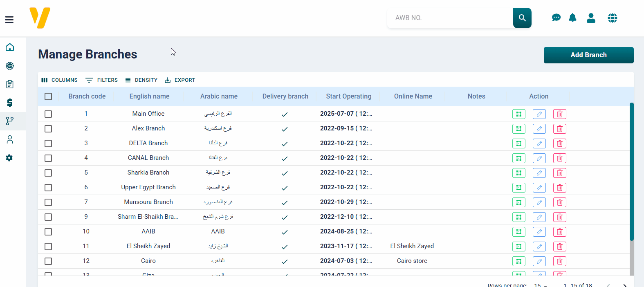Open the Density options menu
Image resolution: width=644 pixels, height=287 pixels.
(x=141, y=80)
